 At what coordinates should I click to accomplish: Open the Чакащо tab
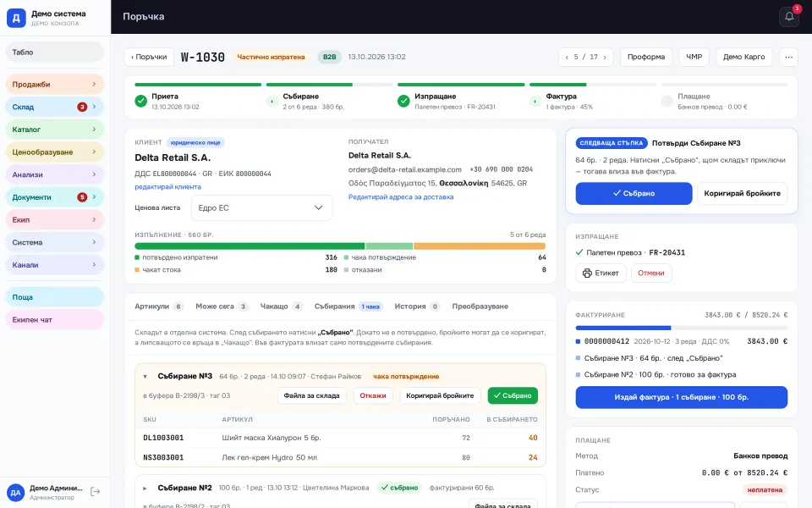click(281, 306)
